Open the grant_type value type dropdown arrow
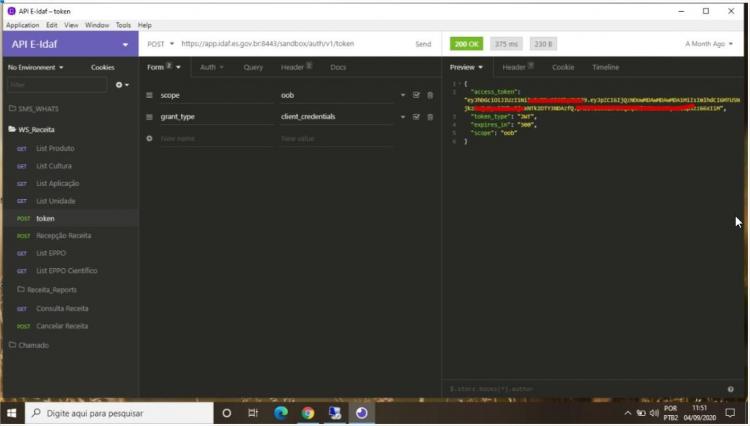The height and width of the screenshot is (426, 750). (x=403, y=117)
